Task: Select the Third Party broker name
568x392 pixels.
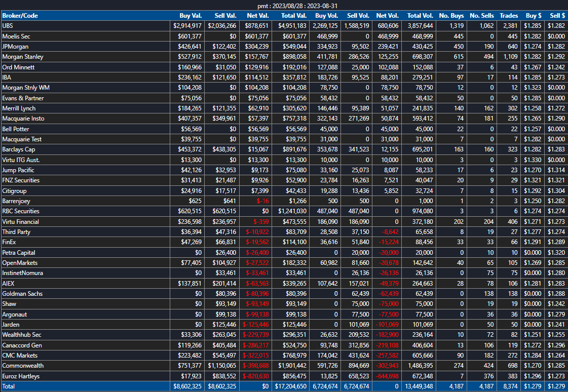Action: (16, 231)
